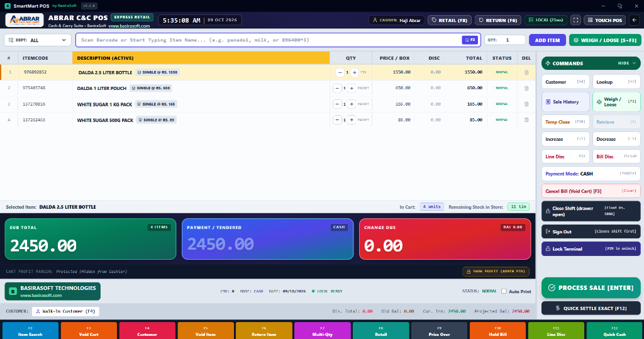This screenshot has height=339, width=644.
Task: Select Walk-In Customer (F4) chip
Action: pyautogui.click(x=65, y=311)
